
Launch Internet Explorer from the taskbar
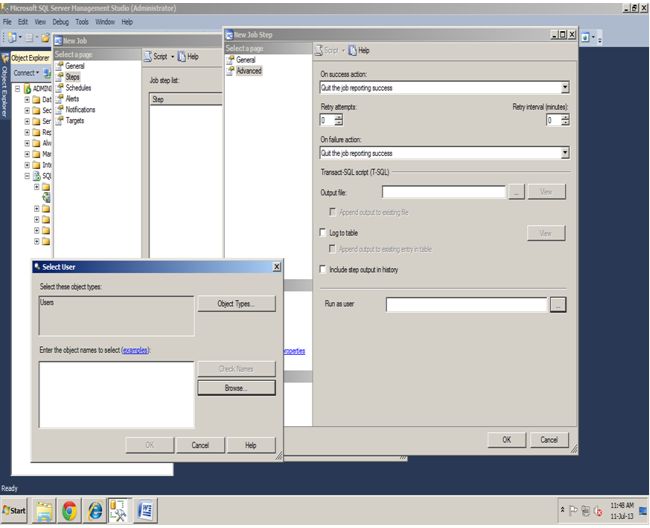point(95,511)
